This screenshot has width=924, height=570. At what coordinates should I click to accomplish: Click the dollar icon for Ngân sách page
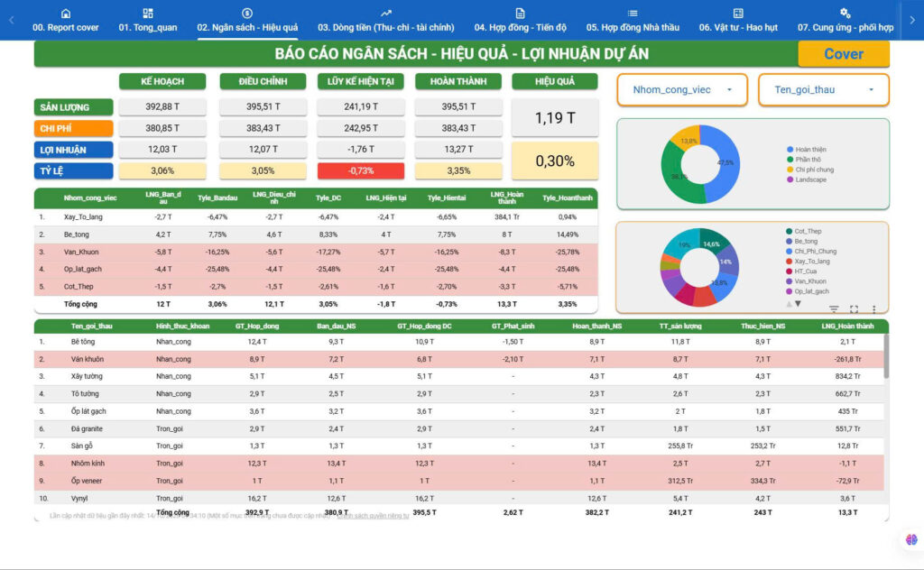(x=247, y=13)
